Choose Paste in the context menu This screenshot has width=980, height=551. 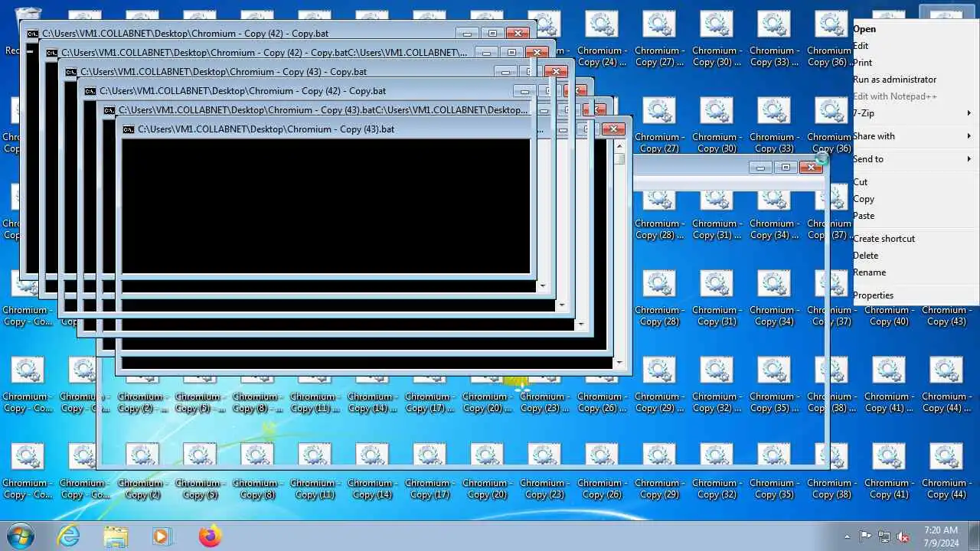click(x=915, y=216)
